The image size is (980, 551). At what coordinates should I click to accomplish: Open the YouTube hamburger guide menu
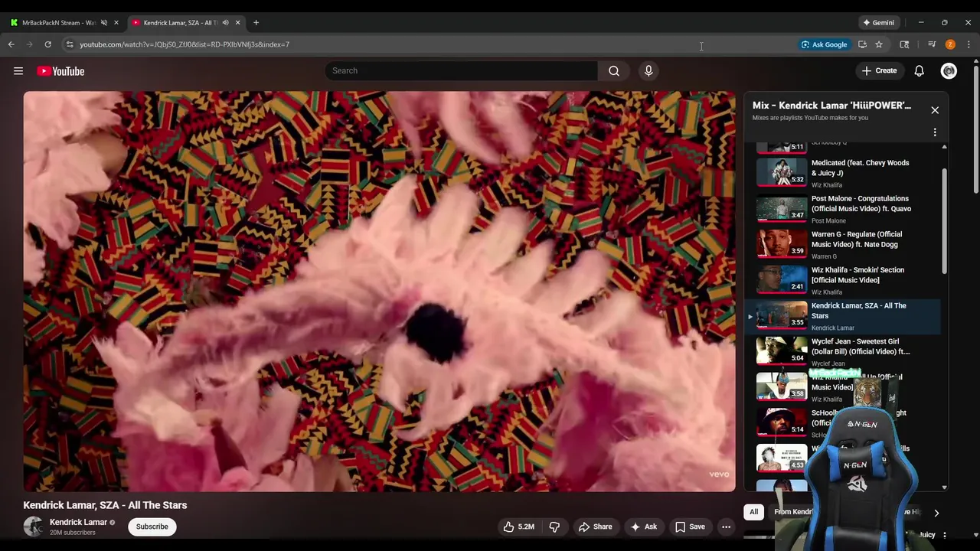pos(18,71)
